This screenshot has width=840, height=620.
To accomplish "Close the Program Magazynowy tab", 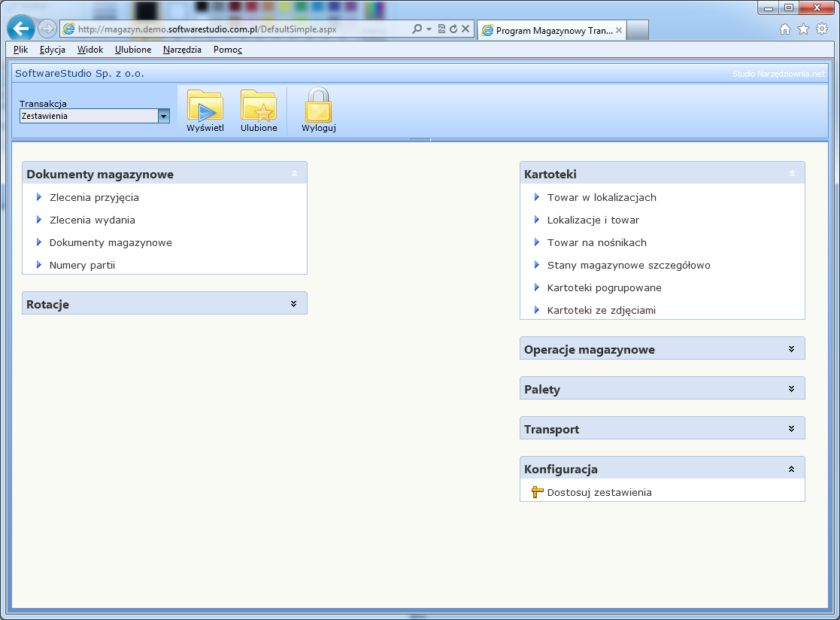I will point(619,31).
